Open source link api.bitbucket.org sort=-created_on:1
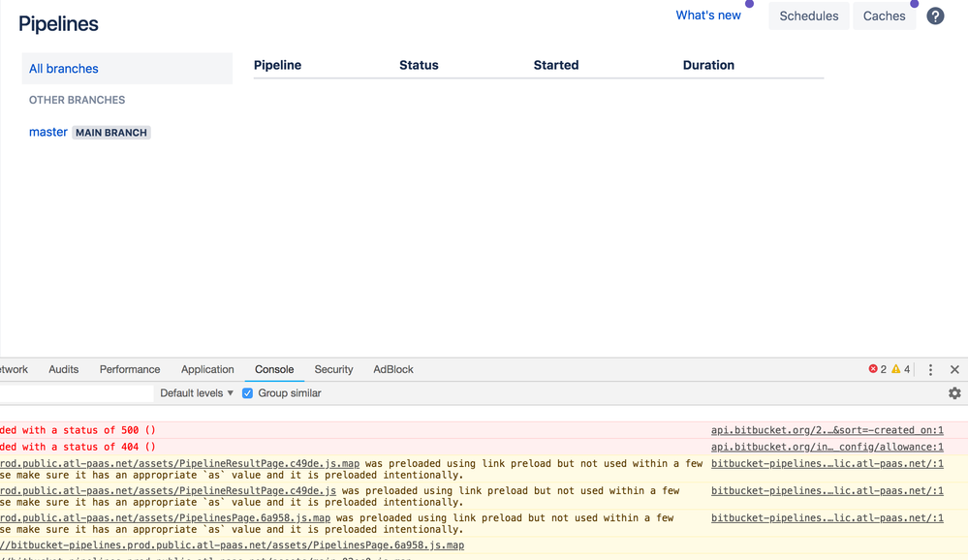Image resolution: width=968 pixels, height=560 pixels. pyautogui.click(x=827, y=430)
